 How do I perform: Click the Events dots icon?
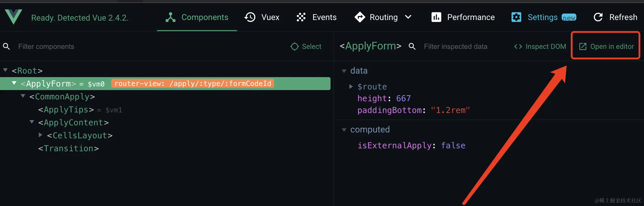click(301, 17)
